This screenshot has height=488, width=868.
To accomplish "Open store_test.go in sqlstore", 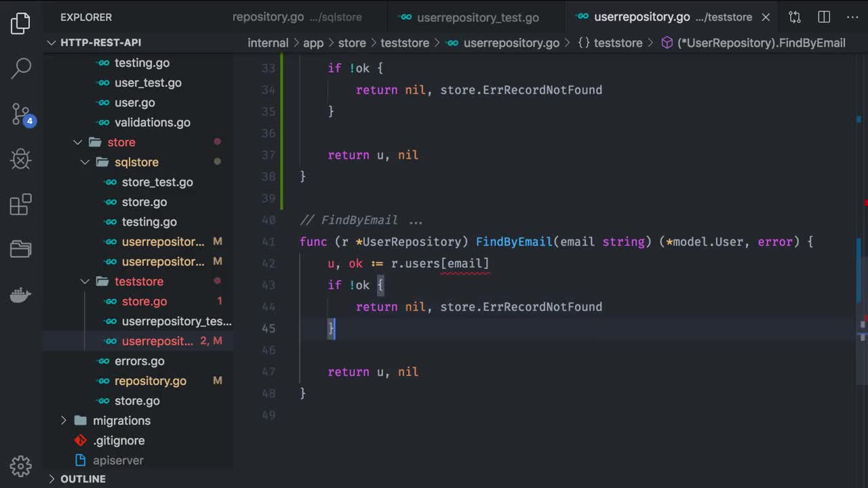I will [157, 182].
